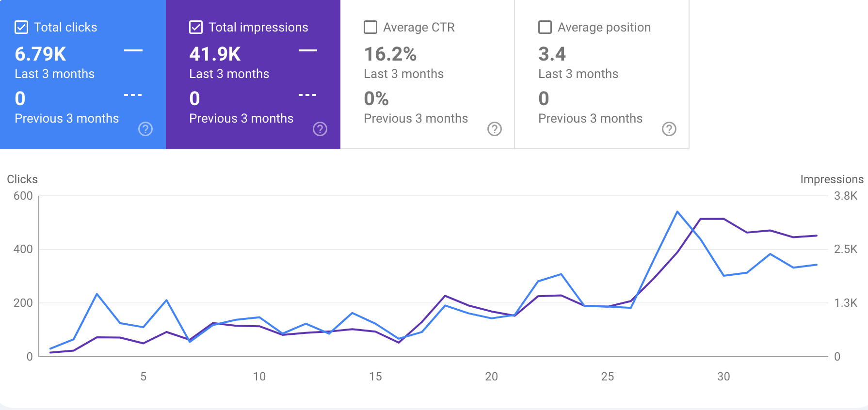The height and width of the screenshot is (410, 868).
Task: Select the 3.4 average position value
Action: click(552, 54)
